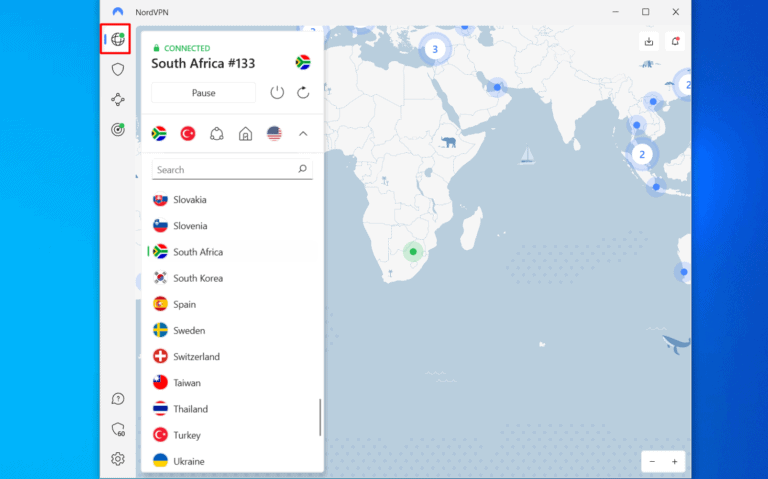
Task: Click the Slovakia flag icon
Action: click(160, 200)
